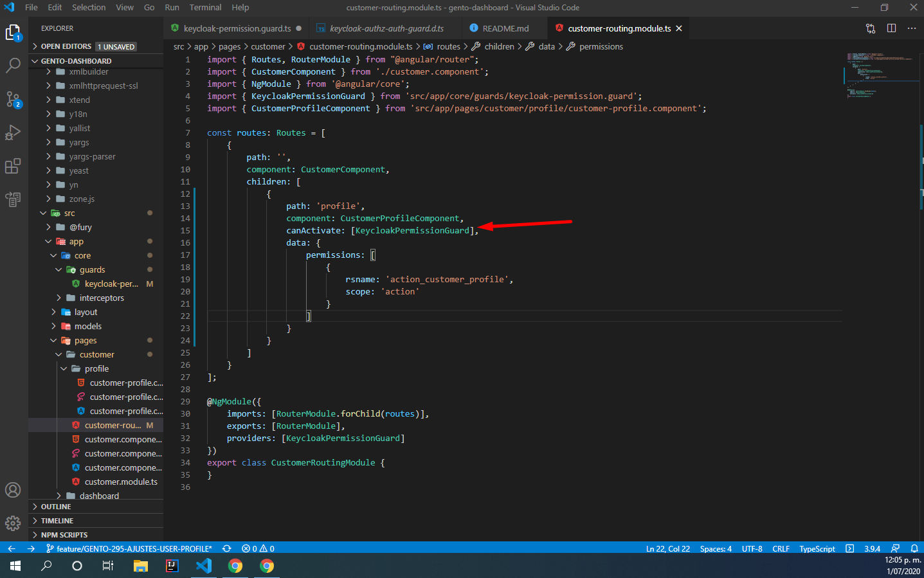Click the code minimap overview
Viewport: 924px width, 578px height.
(x=881, y=76)
